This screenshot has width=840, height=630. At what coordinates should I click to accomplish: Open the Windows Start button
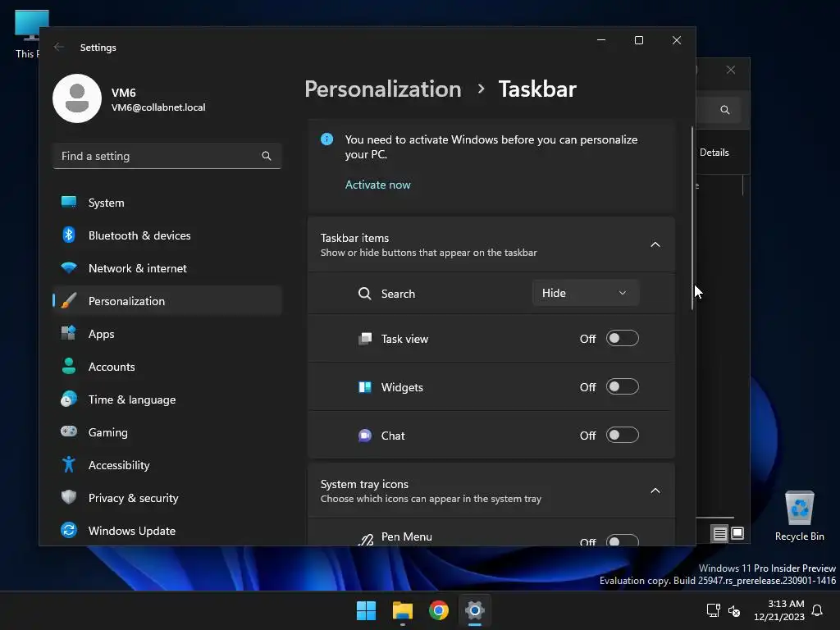point(367,610)
